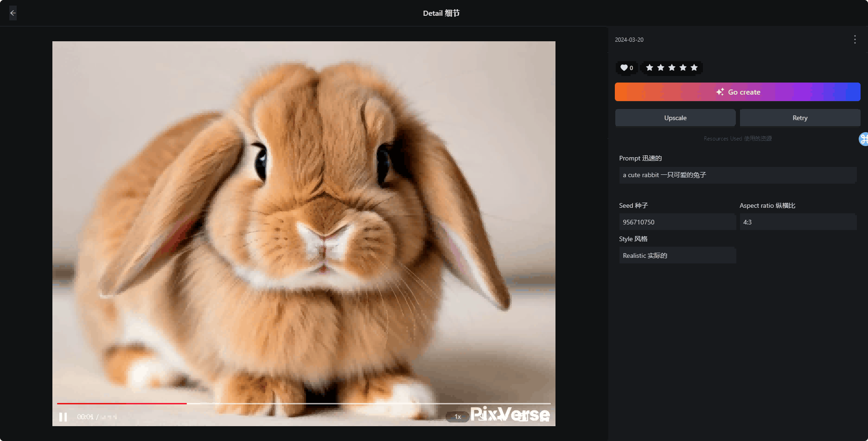Click the Style field showing Realistic
The height and width of the screenshot is (441, 868).
pos(677,255)
